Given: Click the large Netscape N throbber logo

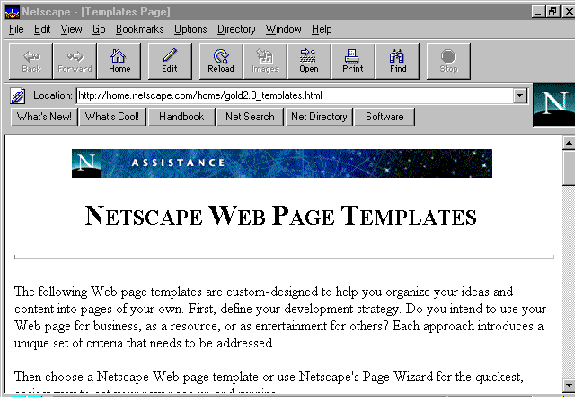Looking at the screenshot, I should pos(554,105).
